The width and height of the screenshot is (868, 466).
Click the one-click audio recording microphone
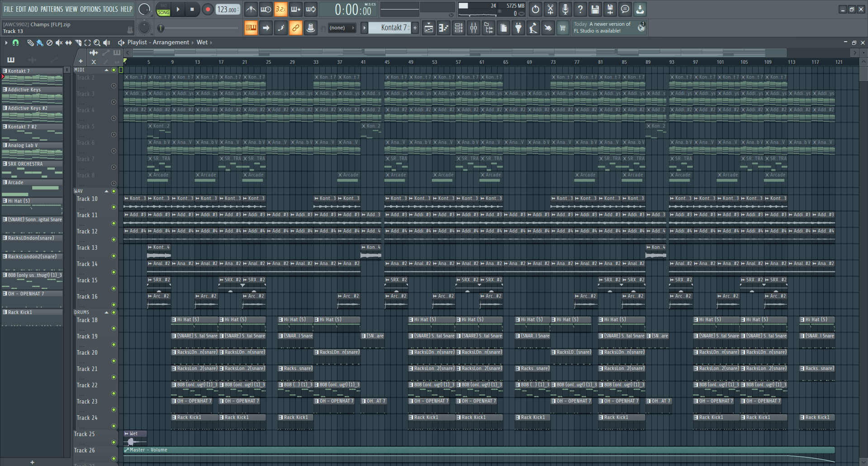[x=565, y=9]
